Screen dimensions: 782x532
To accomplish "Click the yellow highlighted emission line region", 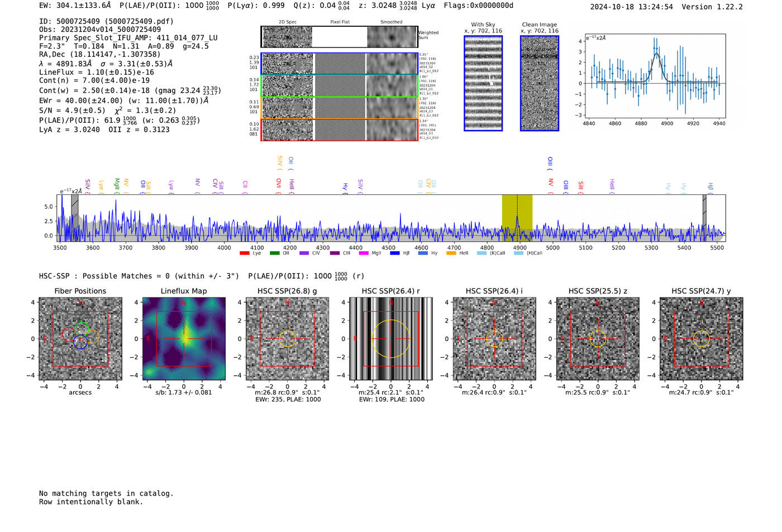I will click(517, 218).
